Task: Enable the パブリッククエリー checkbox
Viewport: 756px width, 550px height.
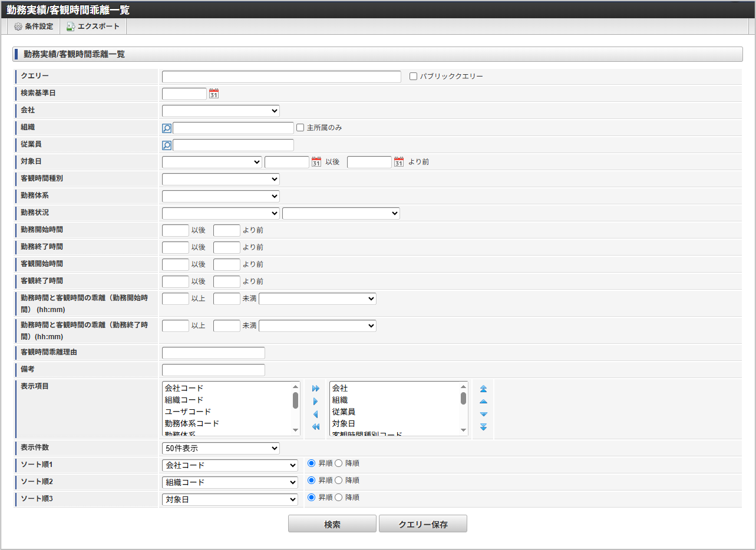Action: tap(413, 77)
